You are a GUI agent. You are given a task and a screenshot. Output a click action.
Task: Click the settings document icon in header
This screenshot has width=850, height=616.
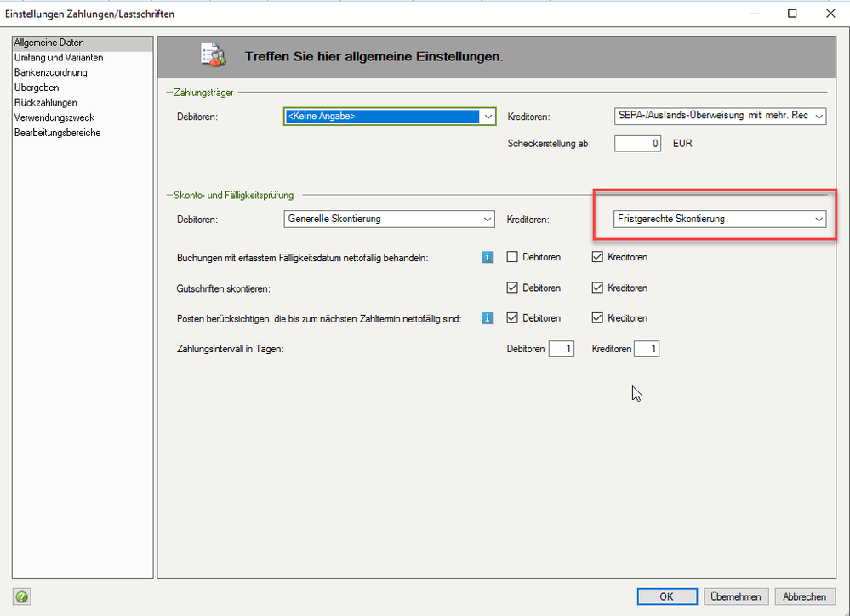click(210, 56)
